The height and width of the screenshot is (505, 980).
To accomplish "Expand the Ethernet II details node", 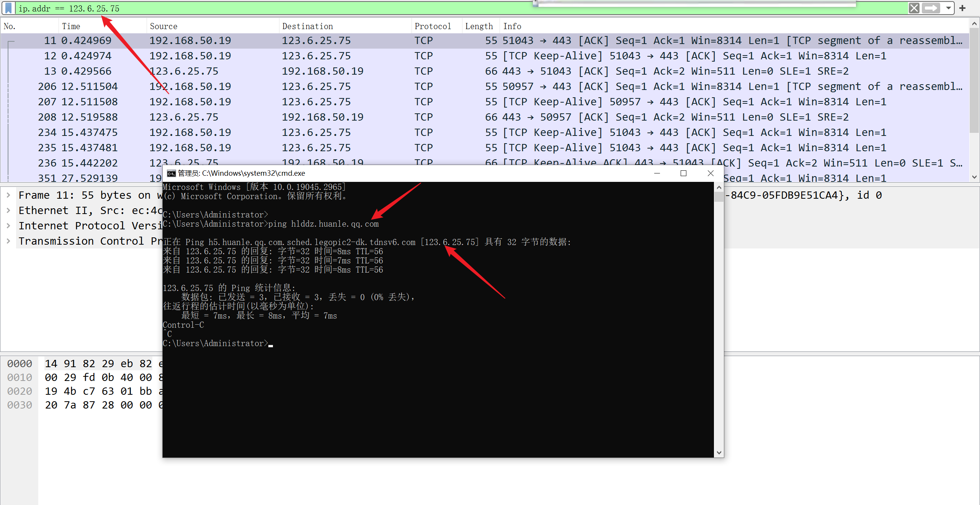I will (x=8, y=211).
